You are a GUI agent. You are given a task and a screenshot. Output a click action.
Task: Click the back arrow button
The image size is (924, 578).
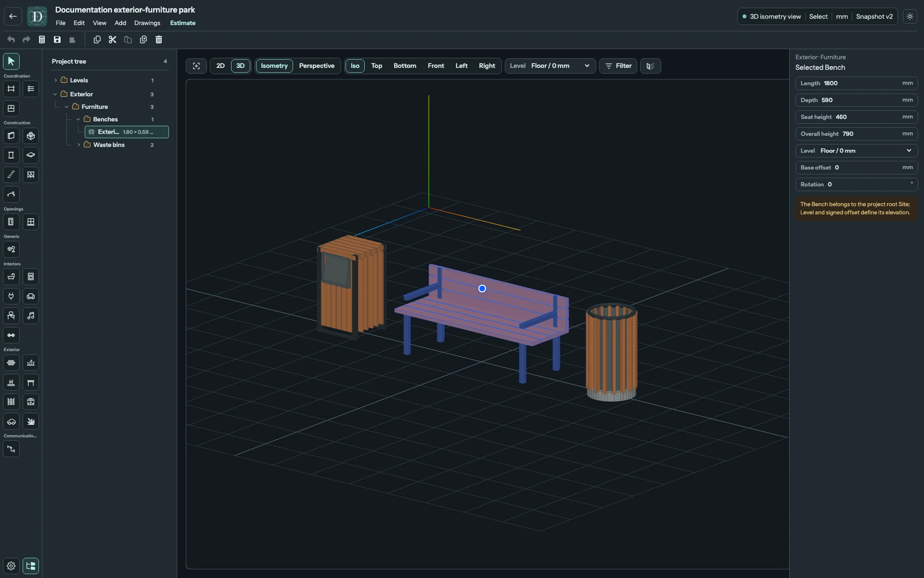tap(13, 16)
